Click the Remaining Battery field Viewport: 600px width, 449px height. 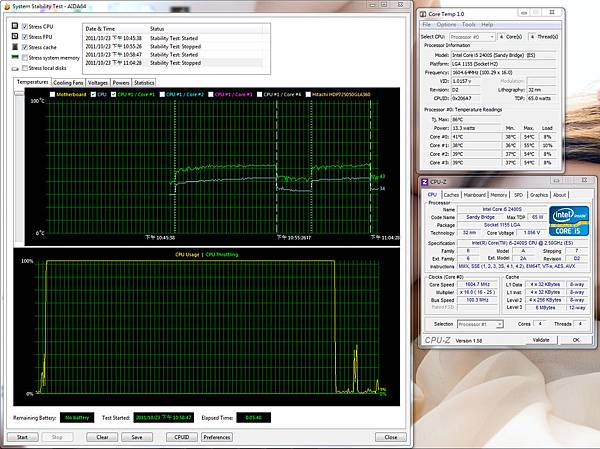[77, 418]
